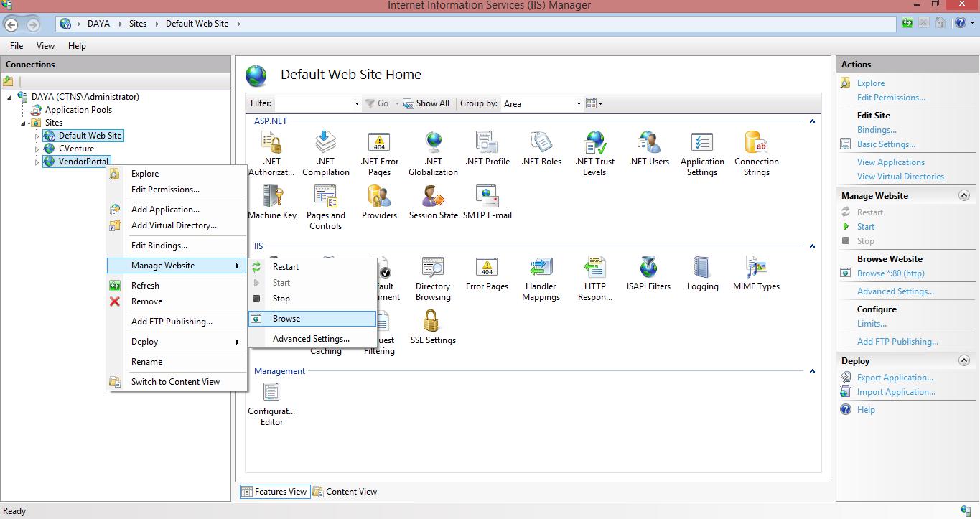
Task: Open Connection Strings feature
Action: (x=756, y=154)
